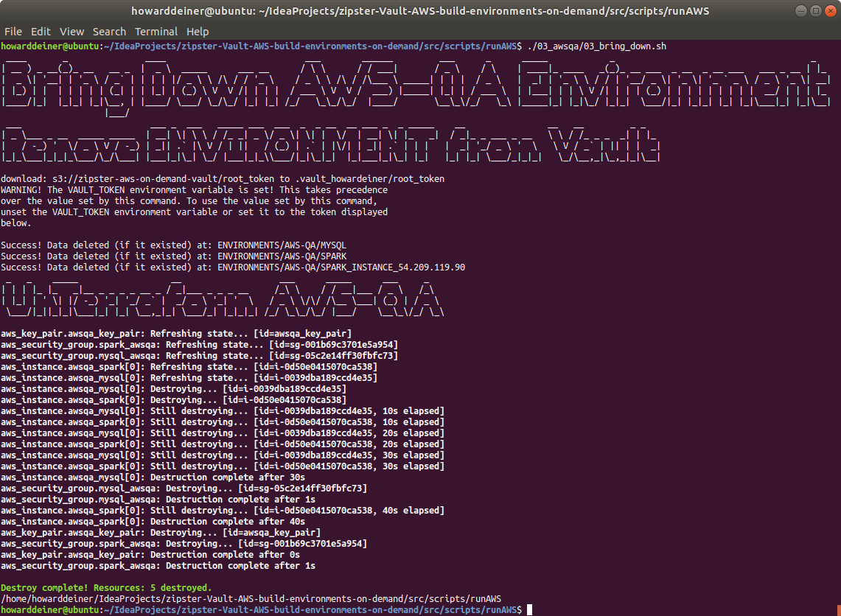Click awsqa_mysql[0] Still destroying 10s elapsed
Screen dimensions: 841x616
(223, 411)
